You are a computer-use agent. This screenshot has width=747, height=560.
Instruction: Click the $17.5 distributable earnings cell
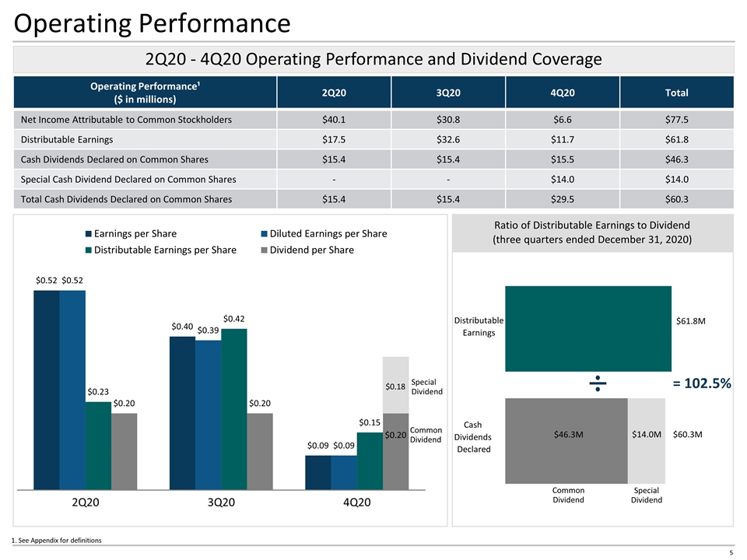334,140
